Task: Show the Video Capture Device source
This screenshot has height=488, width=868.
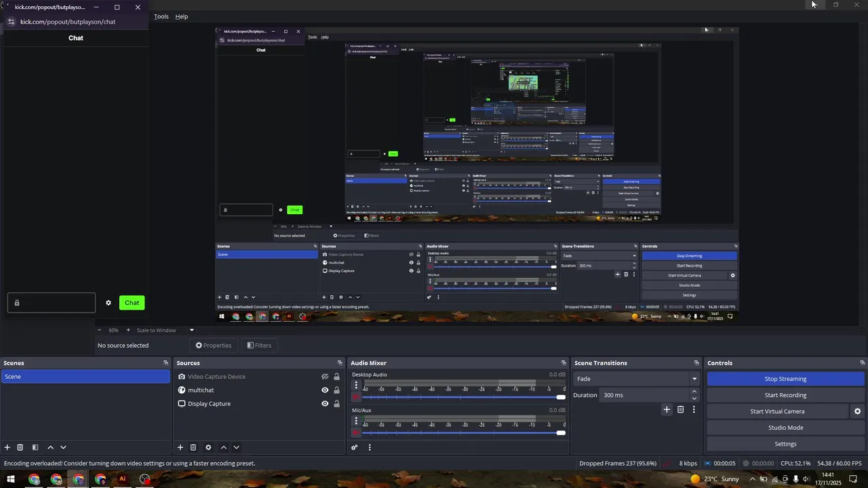Action: (325, 377)
